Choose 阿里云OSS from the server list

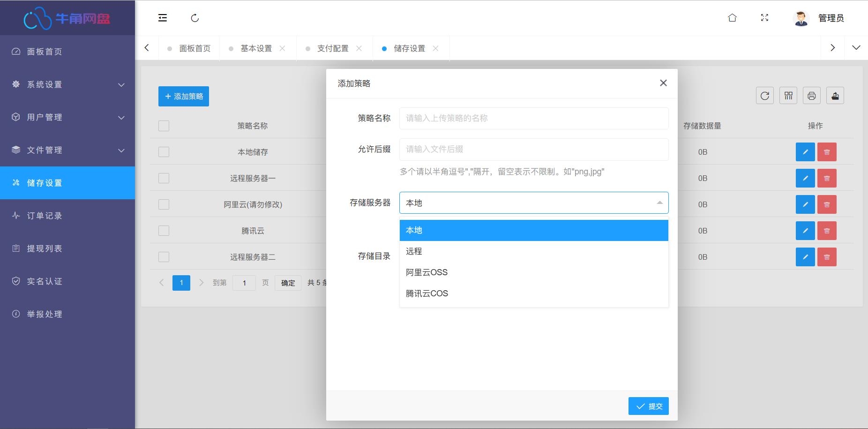[534, 272]
